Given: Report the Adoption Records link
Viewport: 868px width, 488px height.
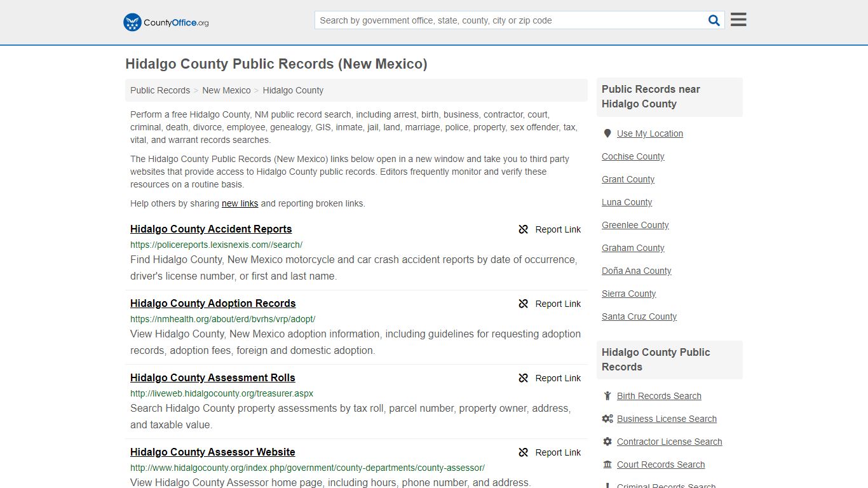Looking at the screenshot, I should [558, 304].
